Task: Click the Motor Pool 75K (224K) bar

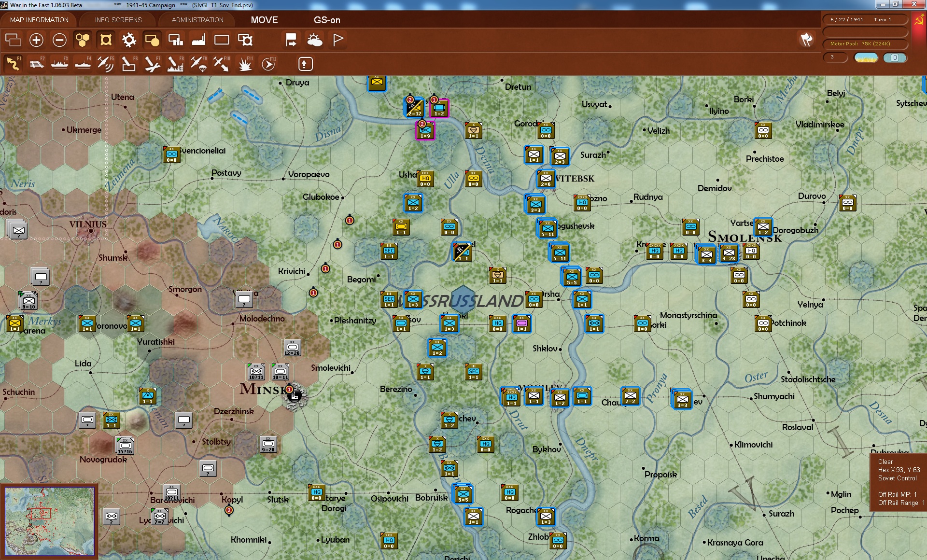Action: click(x=865, y=44)
